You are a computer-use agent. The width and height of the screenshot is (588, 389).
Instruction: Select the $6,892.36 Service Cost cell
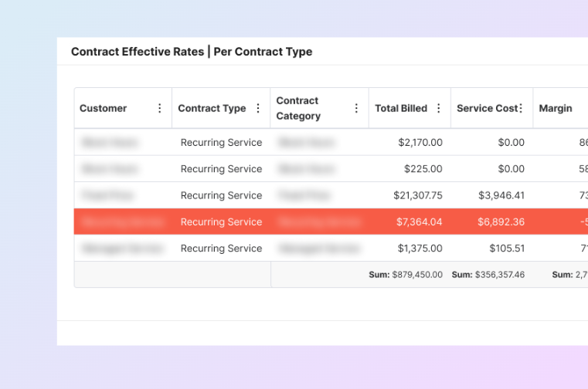click(501, 222)
